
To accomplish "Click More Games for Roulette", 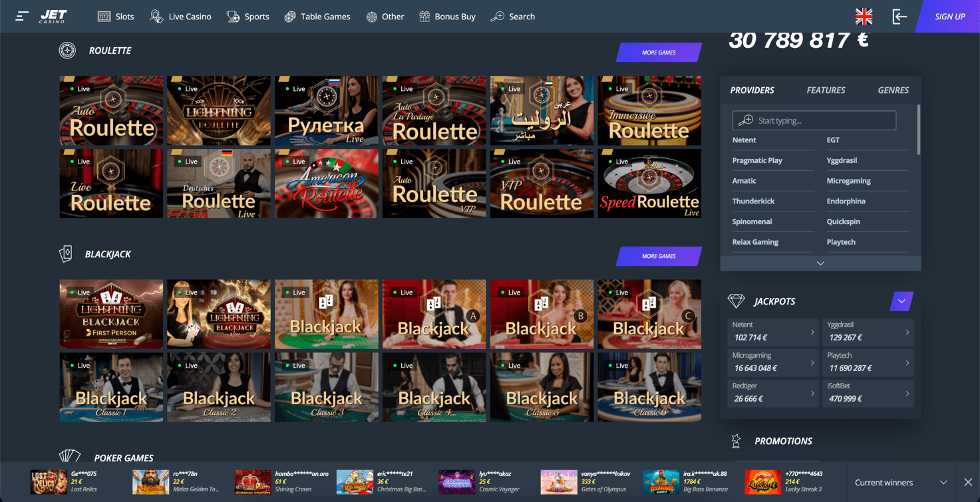I will (x=659, y=53).
